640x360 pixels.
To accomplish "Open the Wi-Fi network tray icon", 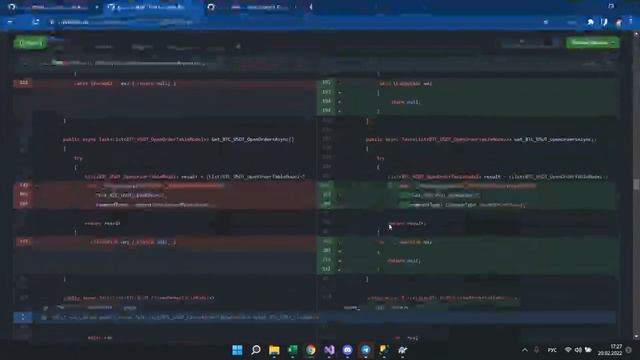I will click(x=568, y=350).
